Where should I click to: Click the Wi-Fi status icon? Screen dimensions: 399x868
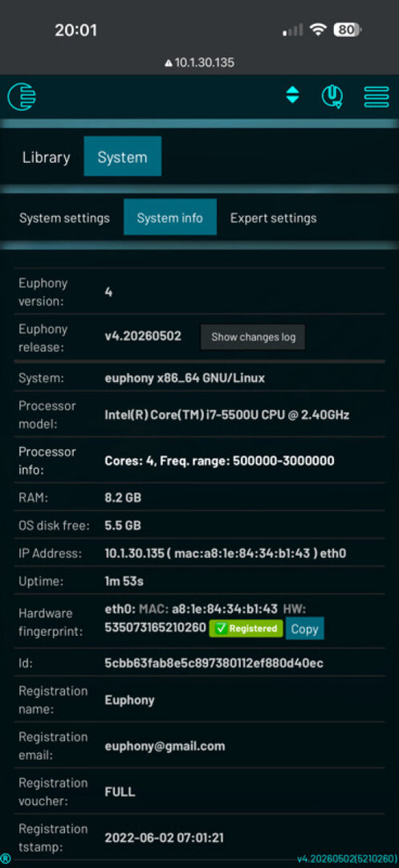(x=318, y=30)
